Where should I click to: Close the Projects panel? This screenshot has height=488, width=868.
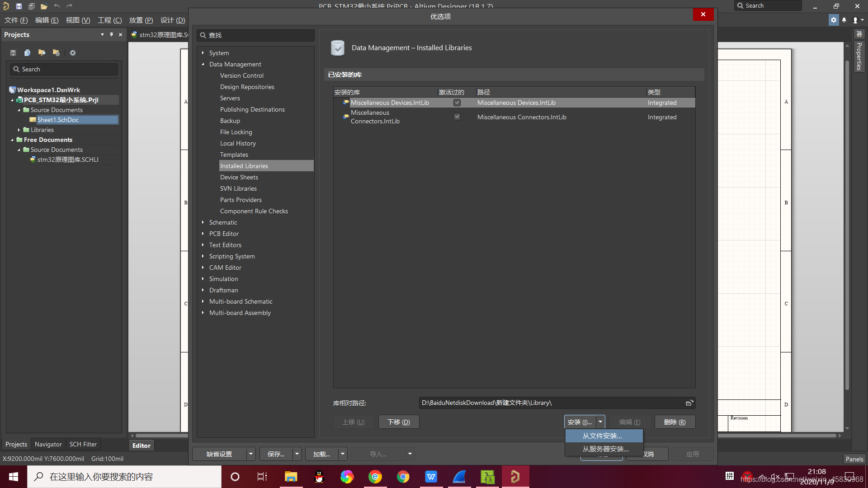(x=120, y=34)
